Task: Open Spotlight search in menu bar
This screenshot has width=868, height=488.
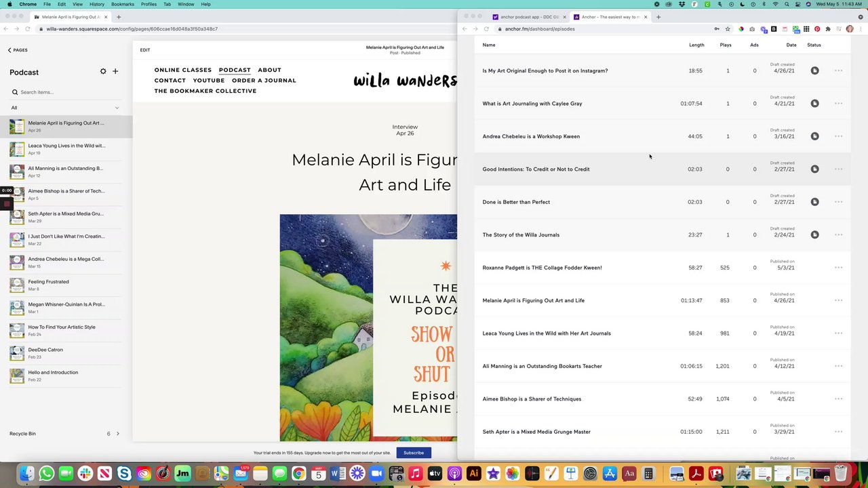Action: pos(787,4)
